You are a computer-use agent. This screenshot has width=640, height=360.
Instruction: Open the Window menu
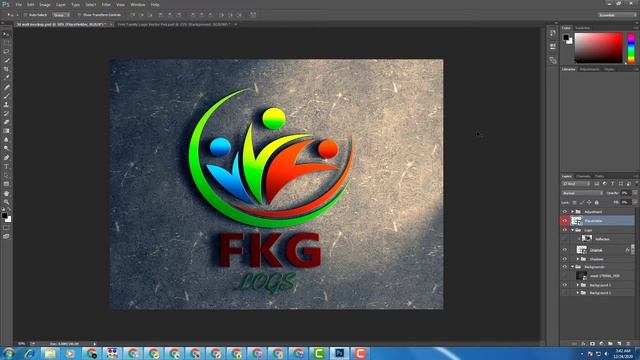(138, 4)
